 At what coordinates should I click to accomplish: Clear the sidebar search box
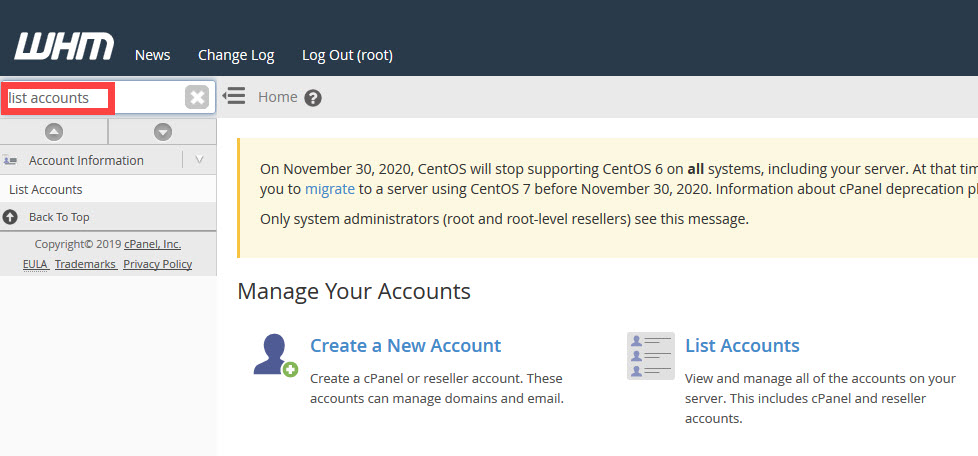[x=197, y=97]
